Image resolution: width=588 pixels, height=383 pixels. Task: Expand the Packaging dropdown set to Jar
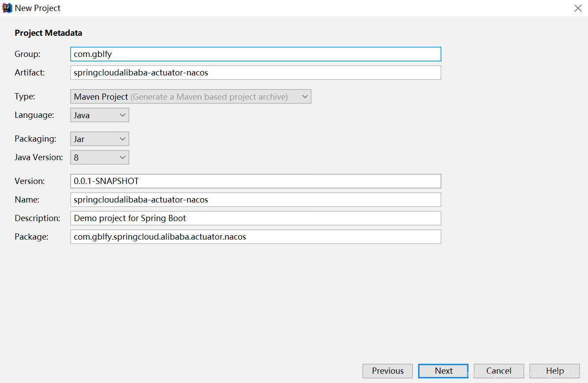click(x=100, y=139)
